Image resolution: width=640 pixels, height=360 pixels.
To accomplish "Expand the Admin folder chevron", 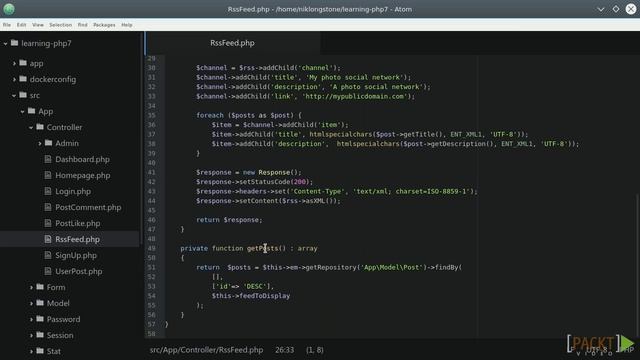I will [40, 143].
